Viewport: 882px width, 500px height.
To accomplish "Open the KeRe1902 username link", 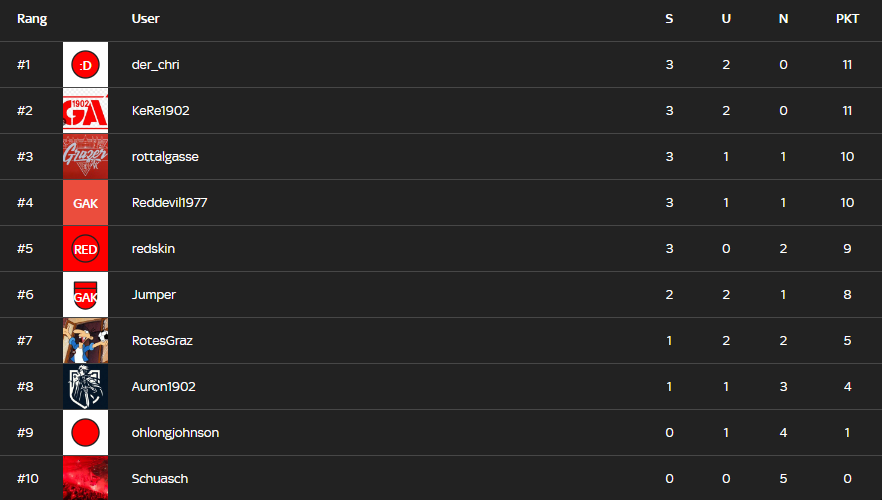I will pos(160,111).
